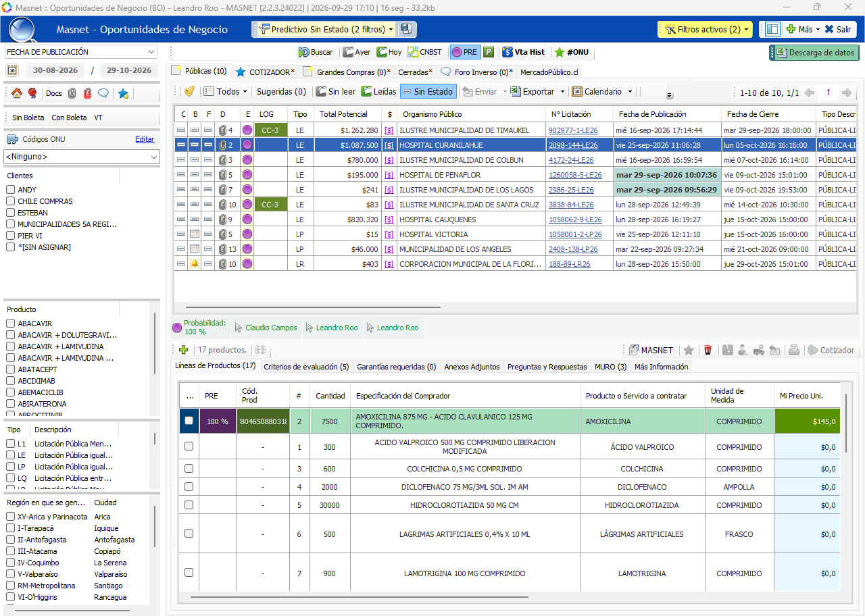This screenshot has width=865, height=616.
Task: Click purple state circle in Colbun row
Action: [x=247, y=160]
